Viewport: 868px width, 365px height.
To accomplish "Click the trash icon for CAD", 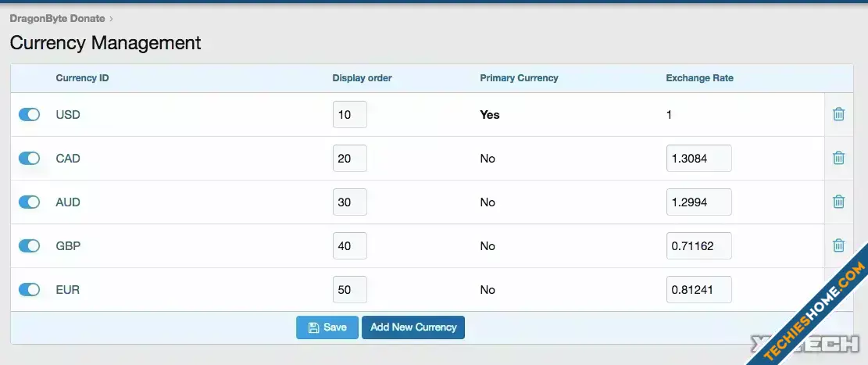I will click(x=838, y=158).
